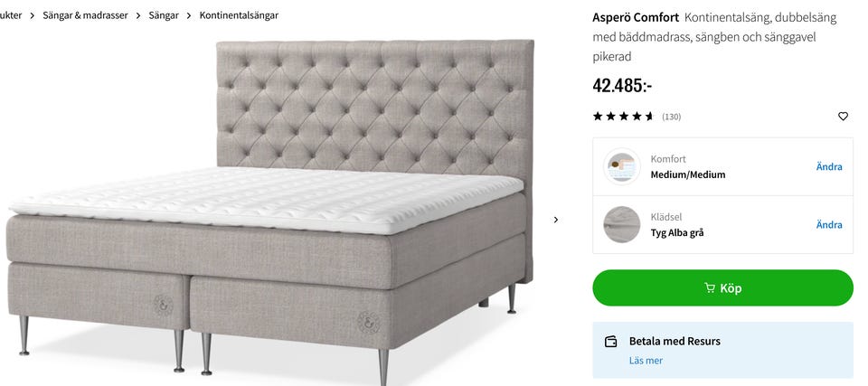Click the Betala med Resurs banner
The height and width of the screenshot is (386, 868).
point(722,350)
